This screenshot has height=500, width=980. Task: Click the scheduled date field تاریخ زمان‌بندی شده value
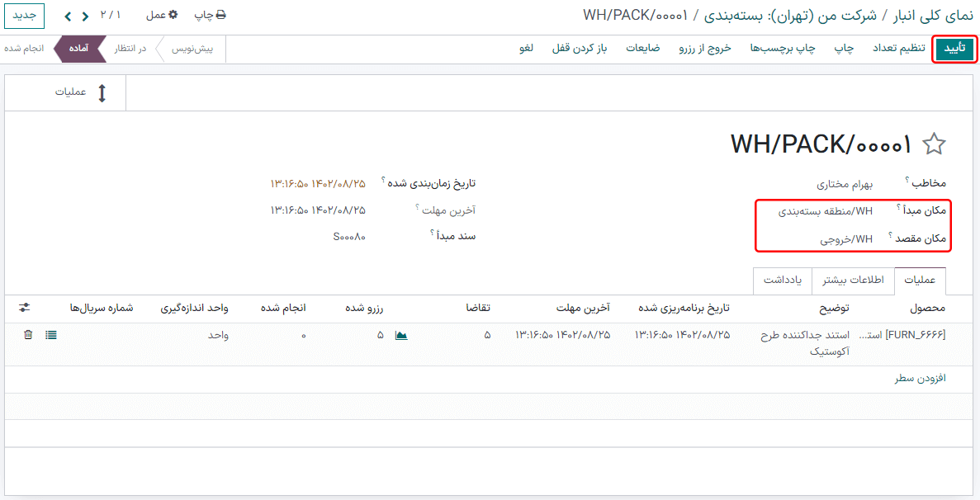click(318, 183)
